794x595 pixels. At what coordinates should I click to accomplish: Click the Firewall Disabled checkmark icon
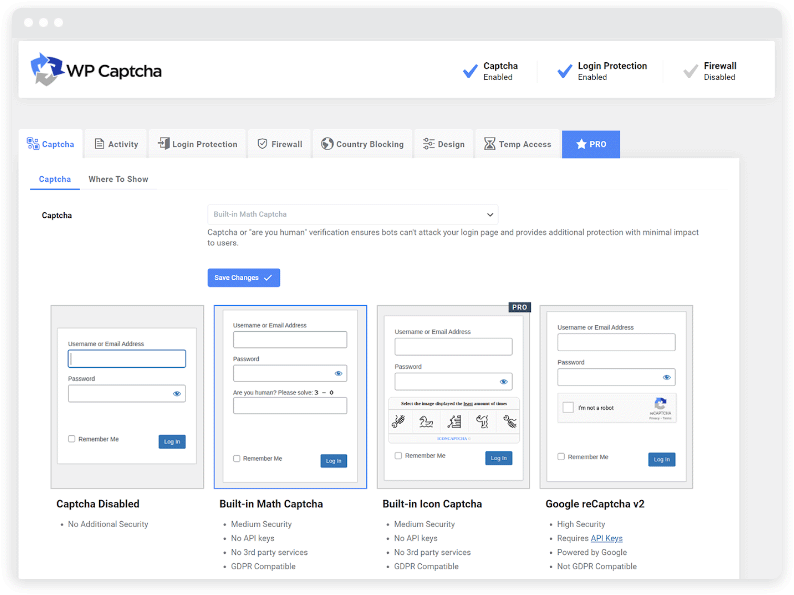[690, 71]
